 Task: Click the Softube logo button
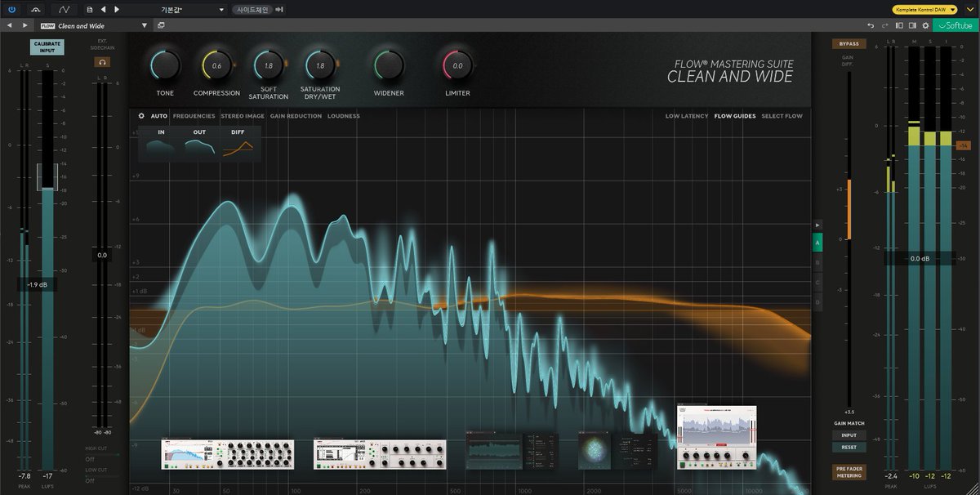coord(955,25)
